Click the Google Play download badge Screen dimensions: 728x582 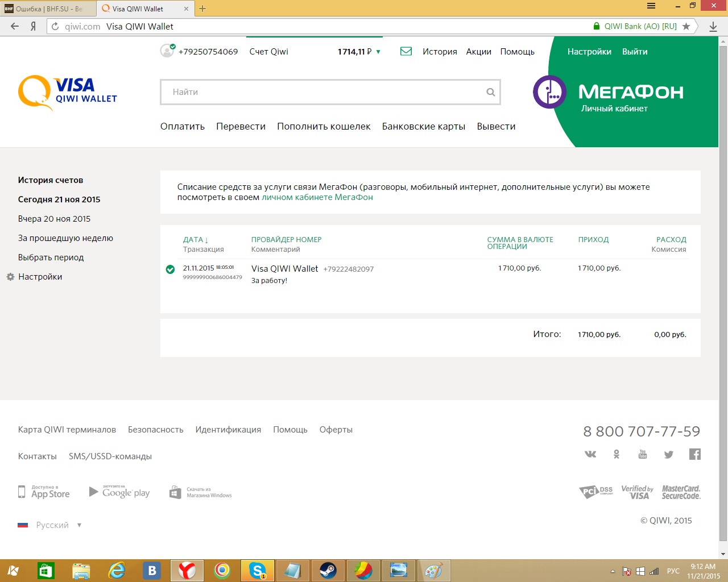tap(119, 492)
